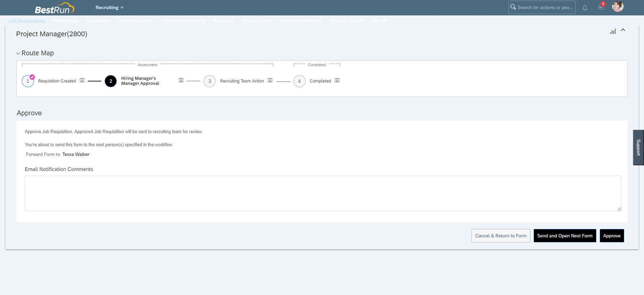644x295 pixels.
Task: Open the to-do checkmark icon with badge
Action: [601, 7]
